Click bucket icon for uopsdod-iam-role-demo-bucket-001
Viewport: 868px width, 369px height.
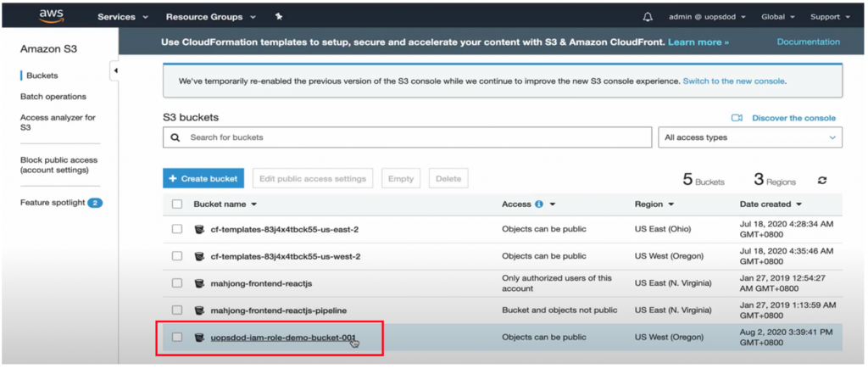[199, 337]
